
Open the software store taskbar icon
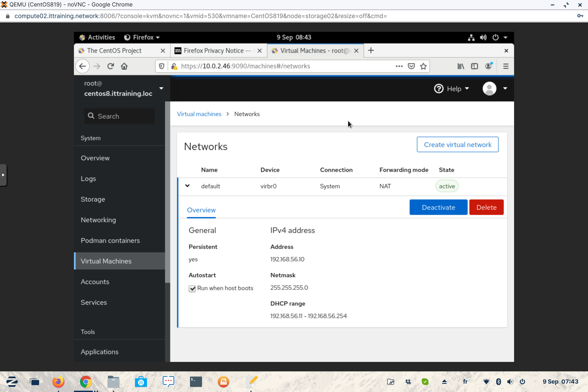[141, 382]
